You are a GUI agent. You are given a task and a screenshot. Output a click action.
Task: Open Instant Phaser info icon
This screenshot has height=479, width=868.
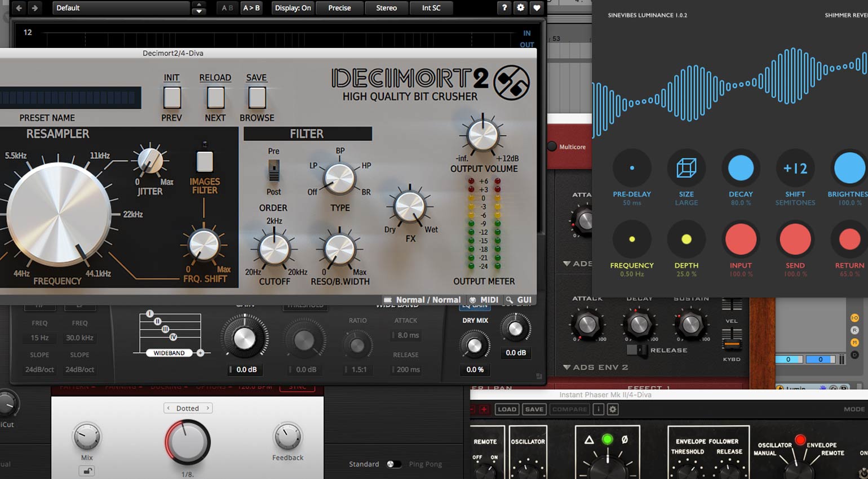click(x=598, y=409)
